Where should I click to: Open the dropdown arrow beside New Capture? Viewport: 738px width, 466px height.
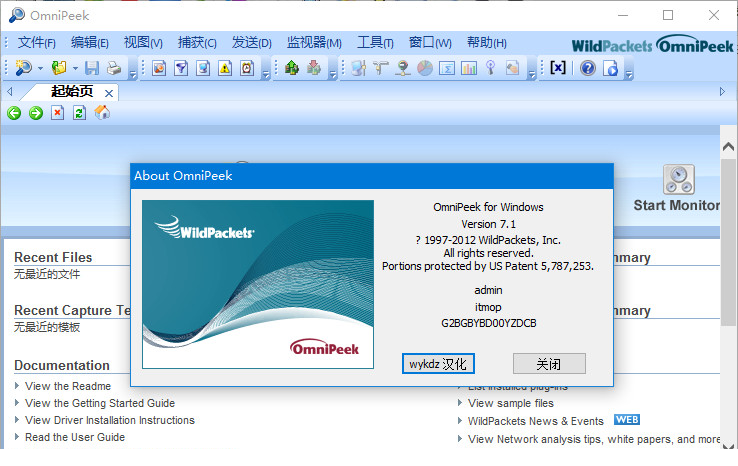[x=40, y=68]
